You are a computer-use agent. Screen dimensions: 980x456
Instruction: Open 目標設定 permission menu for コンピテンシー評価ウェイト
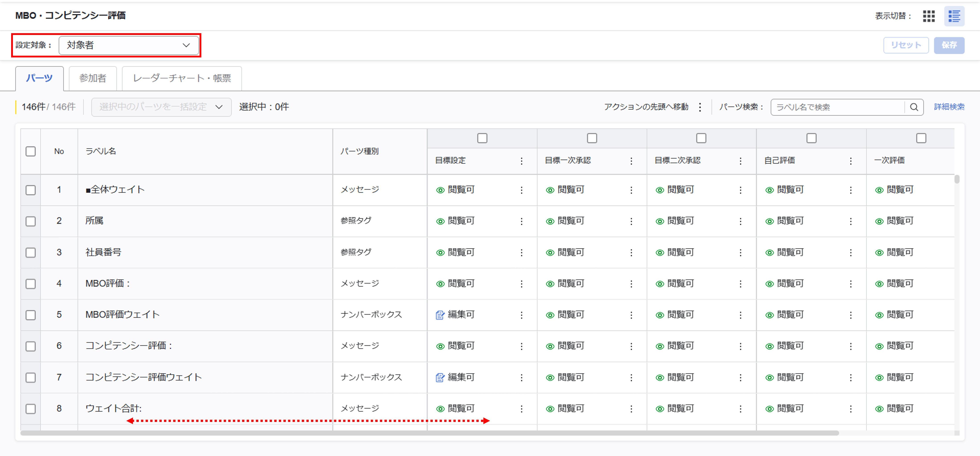click(x=521, y=377)
